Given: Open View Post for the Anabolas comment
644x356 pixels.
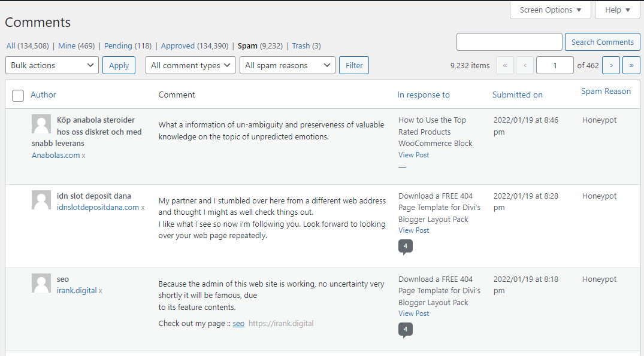Looking at the screenshot, I should pyautogui.click(x=413, y=154).
